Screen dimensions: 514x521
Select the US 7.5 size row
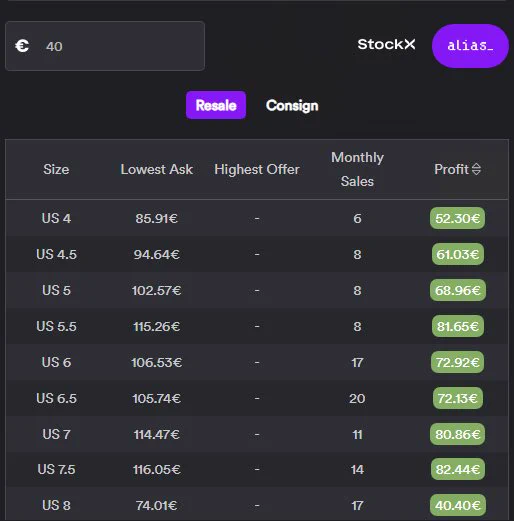257,470
